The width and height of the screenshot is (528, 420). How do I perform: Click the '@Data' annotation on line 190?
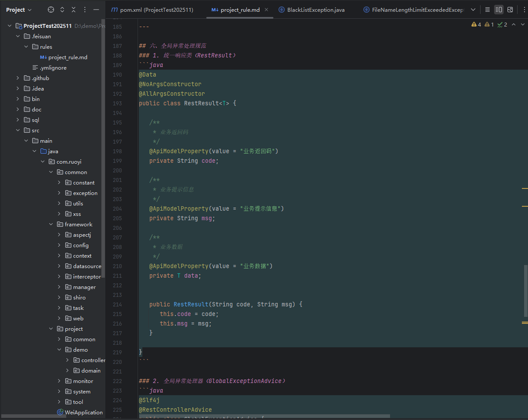tap(148, 74)
